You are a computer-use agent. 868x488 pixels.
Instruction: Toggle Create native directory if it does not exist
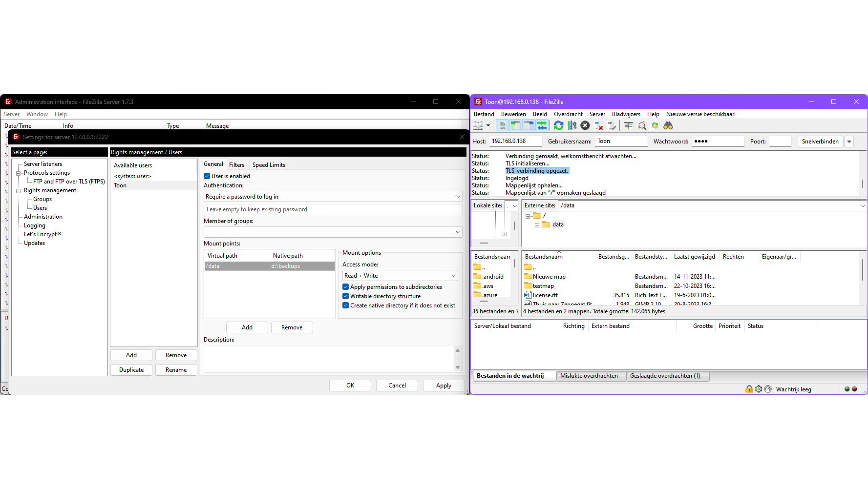(346, 305)
